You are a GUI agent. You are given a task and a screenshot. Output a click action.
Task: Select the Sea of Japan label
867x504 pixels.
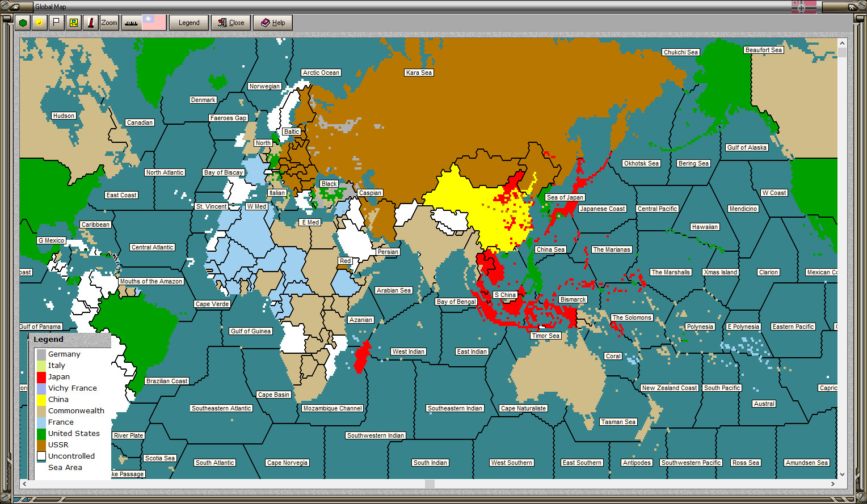pos(563,197)
